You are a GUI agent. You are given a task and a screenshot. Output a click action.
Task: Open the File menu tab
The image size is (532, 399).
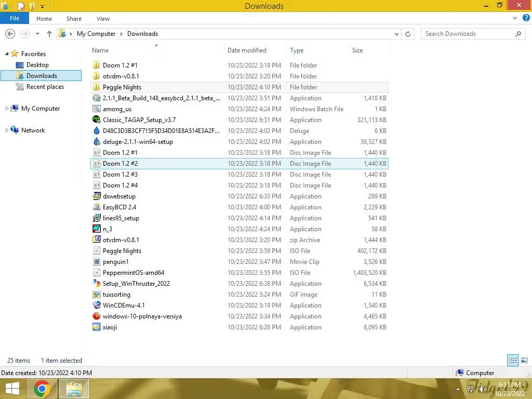tap(14, 18)
